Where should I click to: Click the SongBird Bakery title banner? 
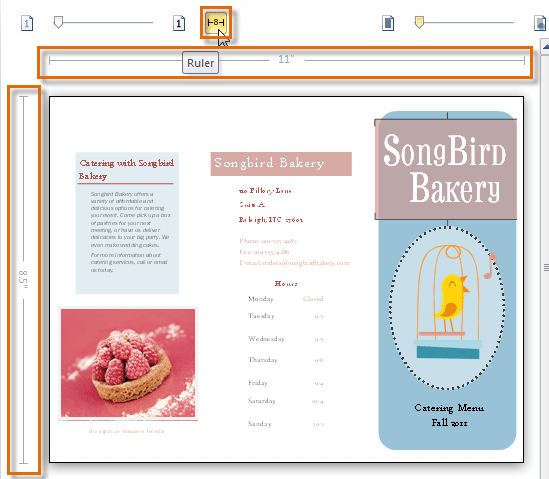coord(446,169)
